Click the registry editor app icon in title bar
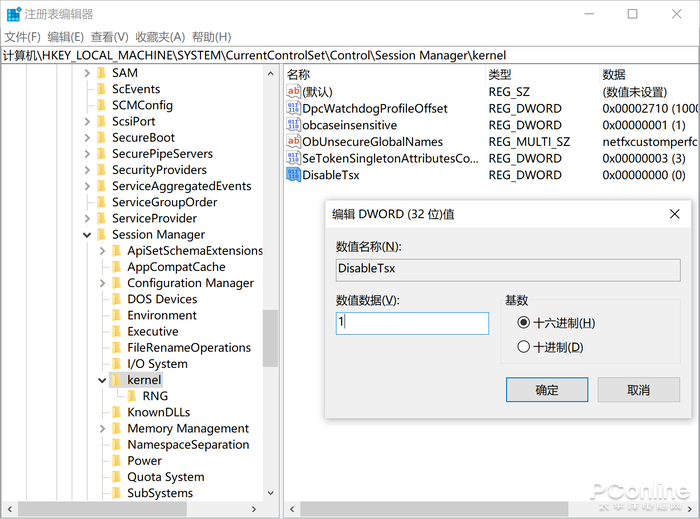700x519 pixels. tap(13, 14)
